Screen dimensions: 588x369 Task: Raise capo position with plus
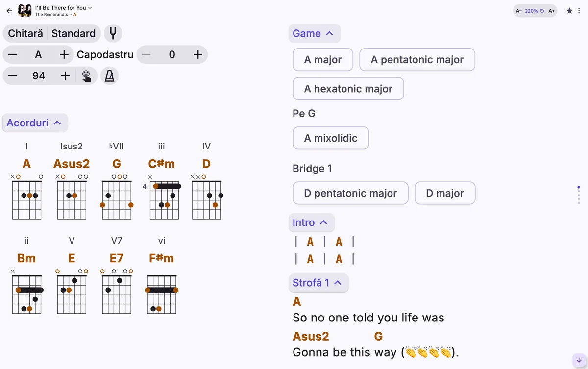click(x=197, y=55)
